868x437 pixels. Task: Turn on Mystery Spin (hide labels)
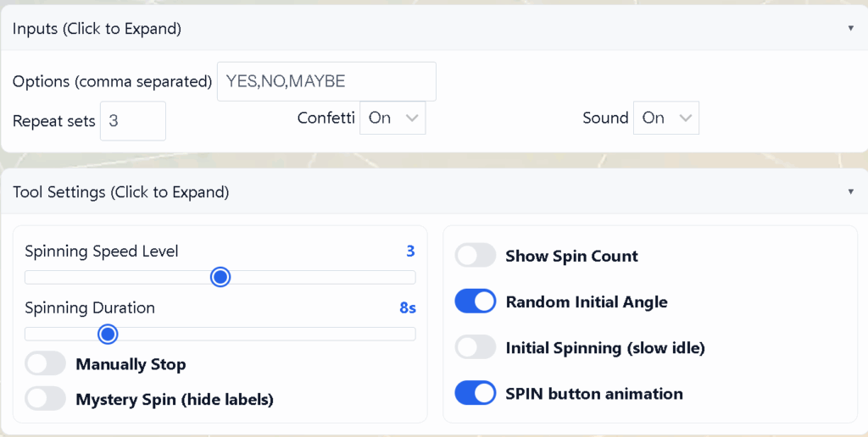click(46, 399)
